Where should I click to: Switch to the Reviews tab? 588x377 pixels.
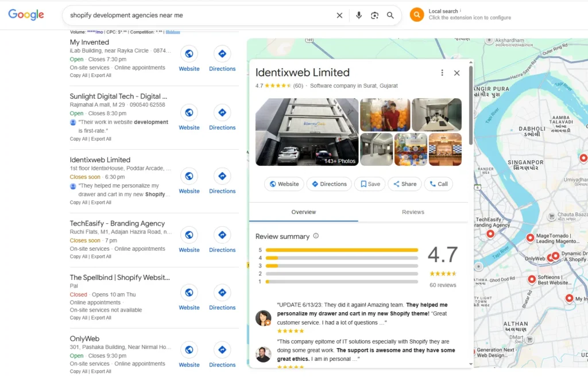coord(413,212)
